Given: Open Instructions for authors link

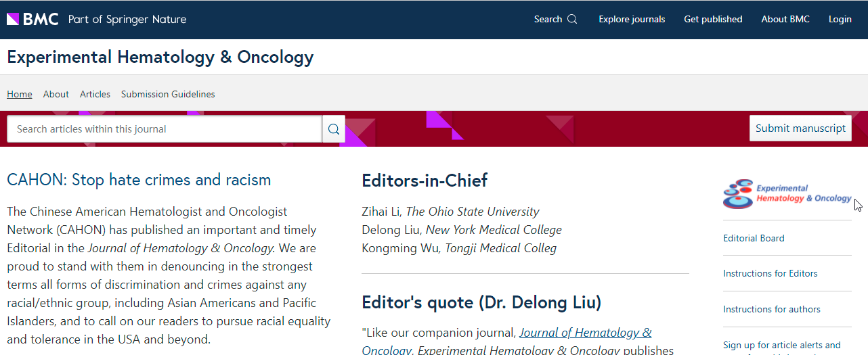Looking at the screenshot, I should pyautogui.click(x=771, y=309).
